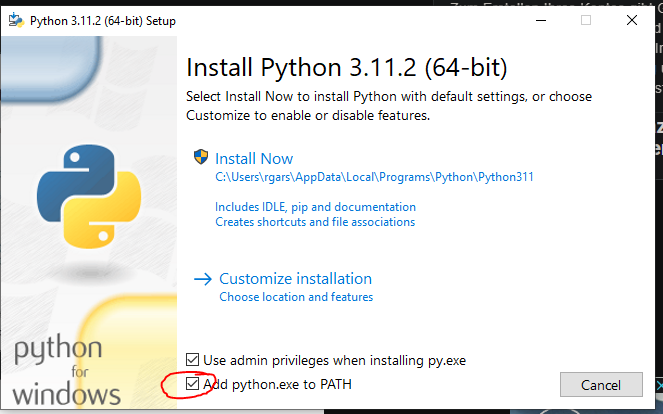Click the "Install Python 3.11.2 (64-bit)" heading
The image size is (663, 414).
347,68
